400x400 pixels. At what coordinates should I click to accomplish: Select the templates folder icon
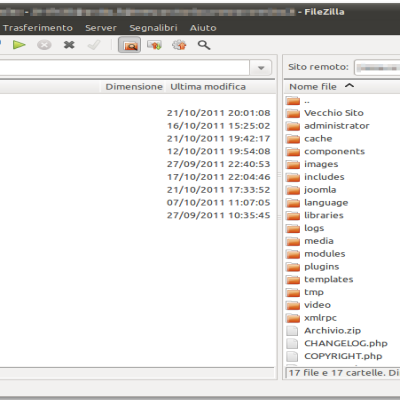[293, 279]
